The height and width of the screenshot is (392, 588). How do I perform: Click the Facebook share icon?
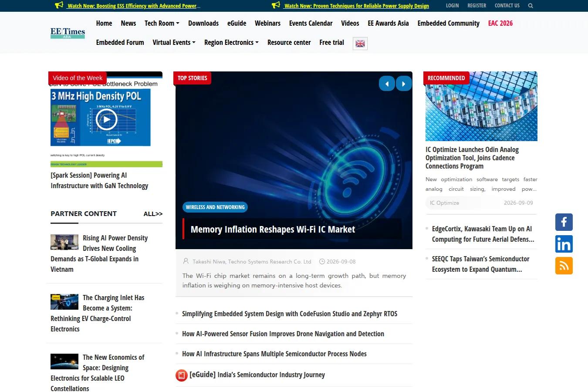(x=564, y=222)
